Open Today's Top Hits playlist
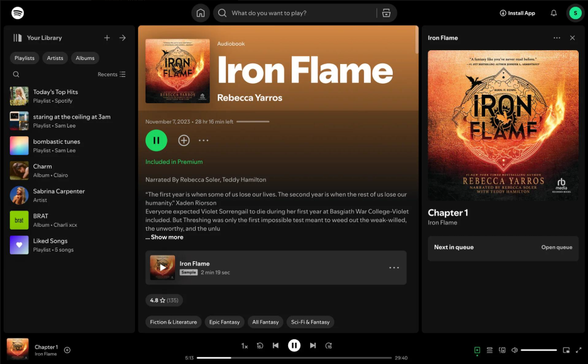The width and height of the screenshot is (588, 364). pos(69,96)
